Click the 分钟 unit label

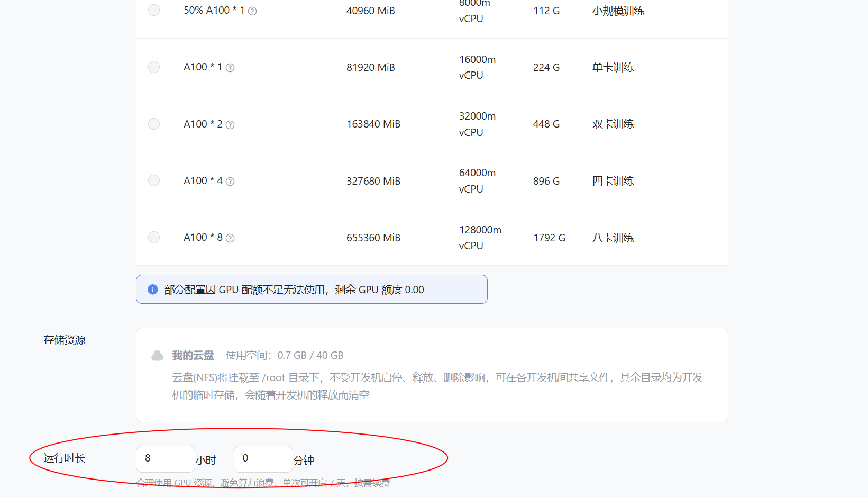pos(304,460)
